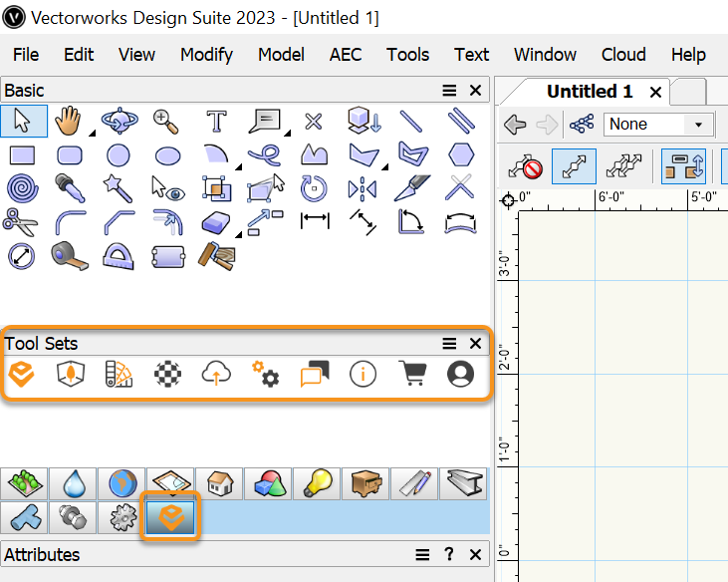Open the File menu
This screenshot has height=582, width=728.
coord(26,55)
